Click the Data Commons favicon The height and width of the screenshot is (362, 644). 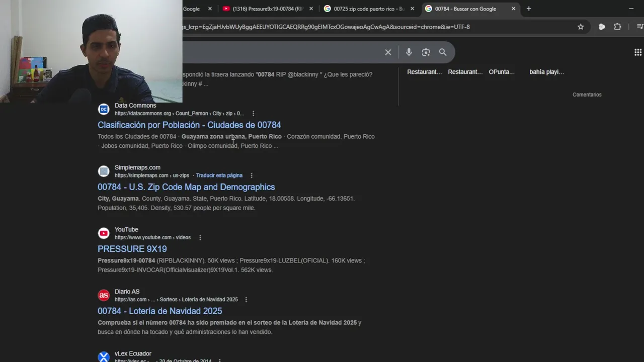(104, 109)
